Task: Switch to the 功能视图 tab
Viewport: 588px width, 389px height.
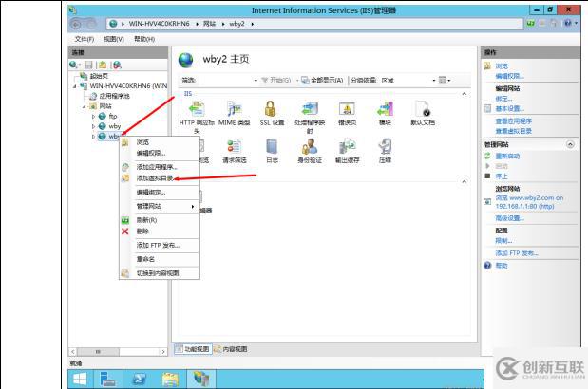Action: [x=193, y=349]
